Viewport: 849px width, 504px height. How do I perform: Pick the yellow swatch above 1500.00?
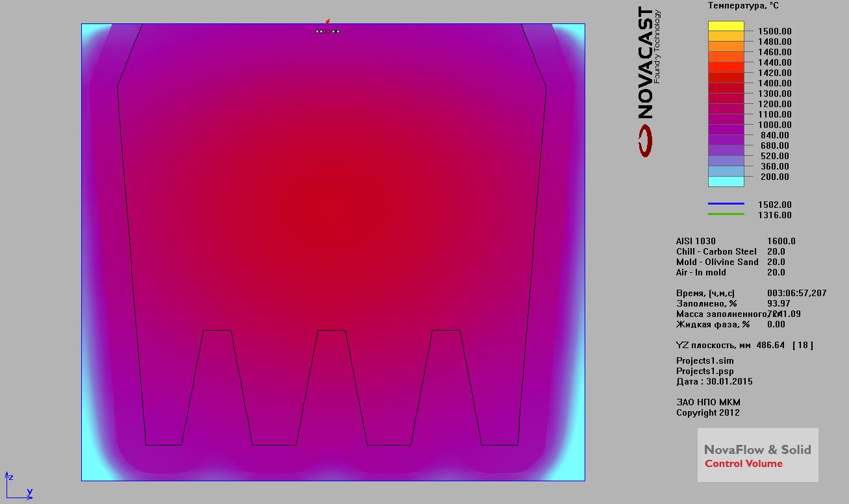(726, 26)
